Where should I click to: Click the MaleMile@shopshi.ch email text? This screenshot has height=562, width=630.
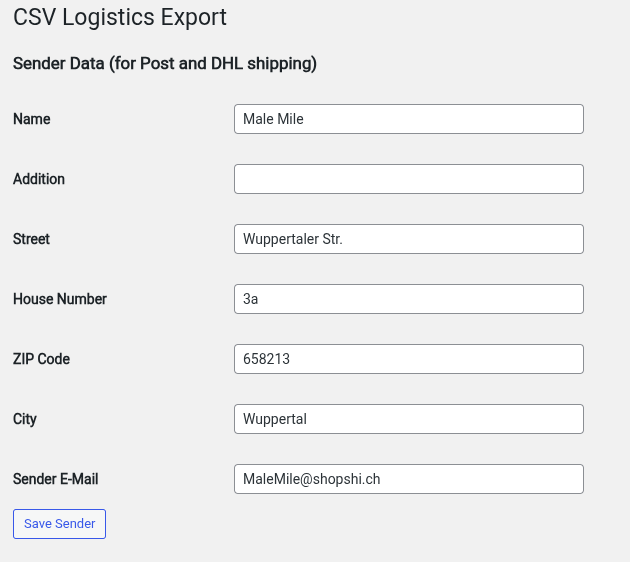[311, 479]
